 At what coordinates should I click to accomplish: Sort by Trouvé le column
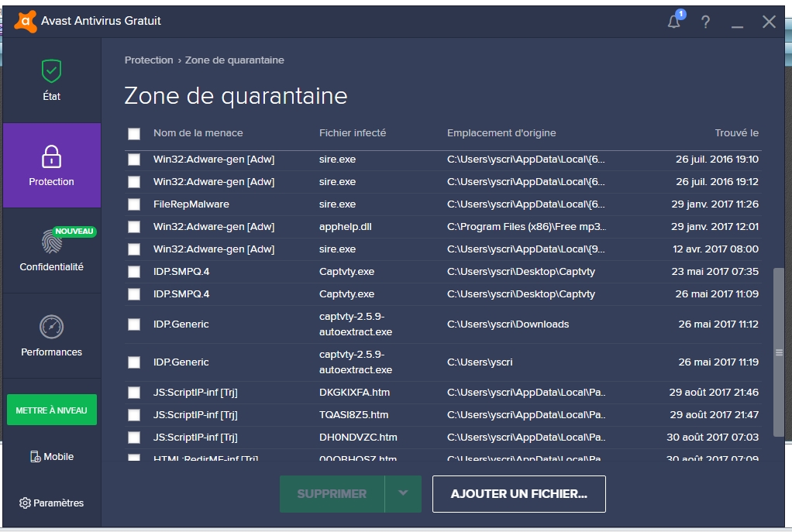coord(736,132)
